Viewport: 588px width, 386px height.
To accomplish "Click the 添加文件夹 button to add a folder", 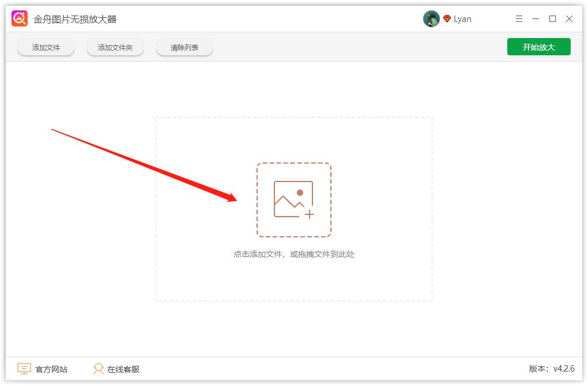I will point(115,47).
